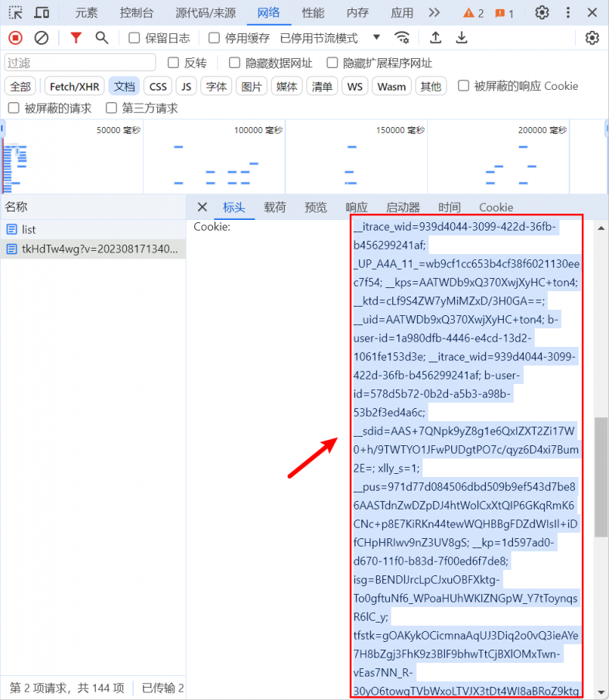Click the inspect element selector icon

(15, 12)
